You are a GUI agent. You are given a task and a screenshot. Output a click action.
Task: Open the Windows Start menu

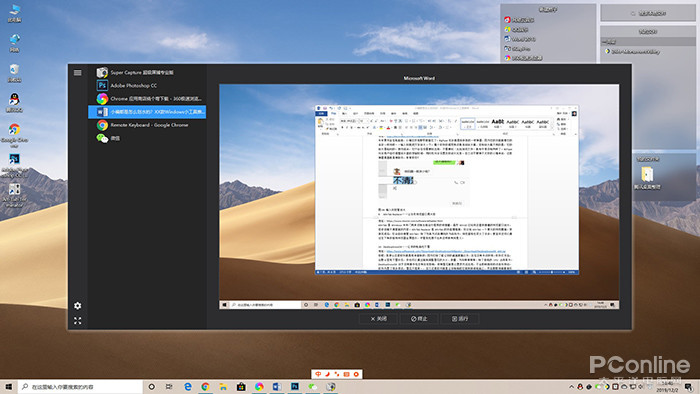(x=8, y=386)
